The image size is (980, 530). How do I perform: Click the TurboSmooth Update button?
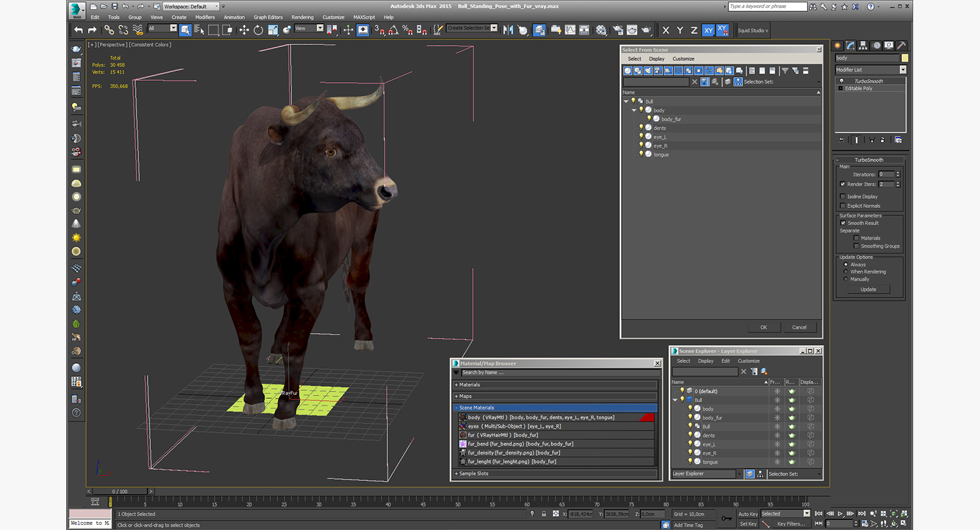coord(868,290)
